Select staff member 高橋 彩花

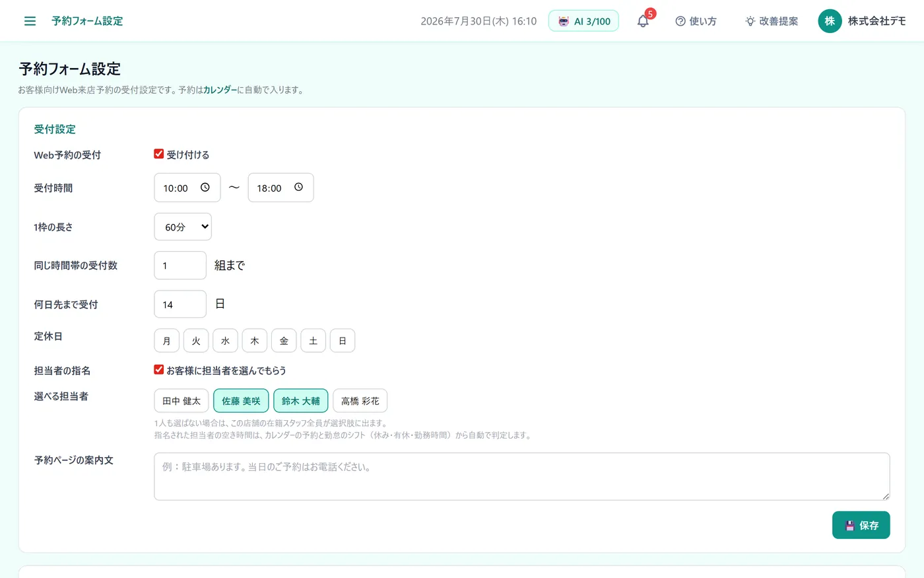(x=360, y=401)
